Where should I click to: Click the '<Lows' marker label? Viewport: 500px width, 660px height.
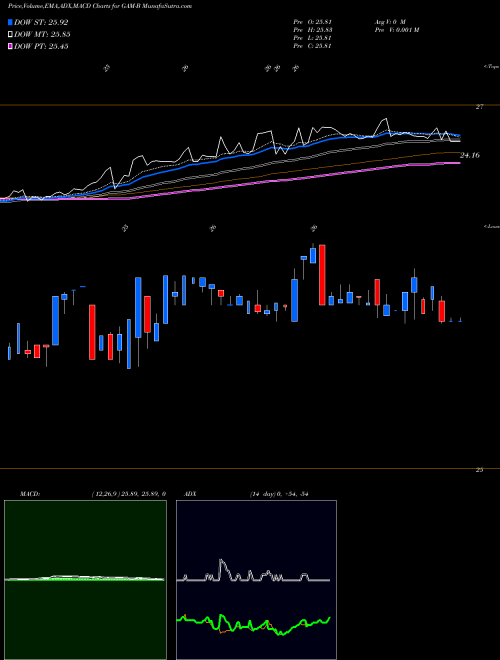pyautogui.click(x=491, y=226)
